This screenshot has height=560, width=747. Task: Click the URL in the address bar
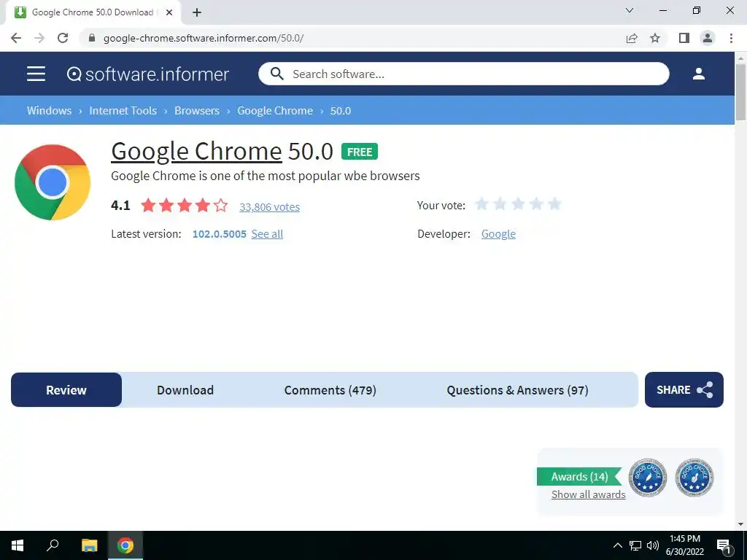point(204,38)
